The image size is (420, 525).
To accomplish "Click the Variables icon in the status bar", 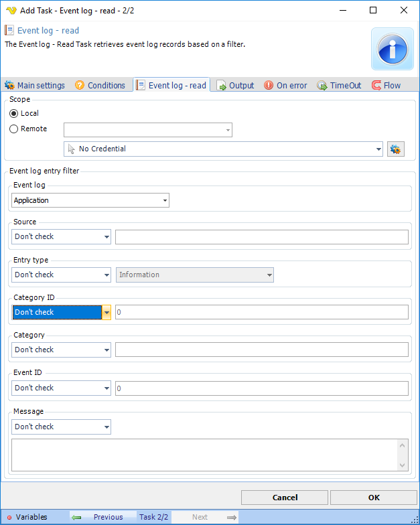I will [x=9, y=517].
